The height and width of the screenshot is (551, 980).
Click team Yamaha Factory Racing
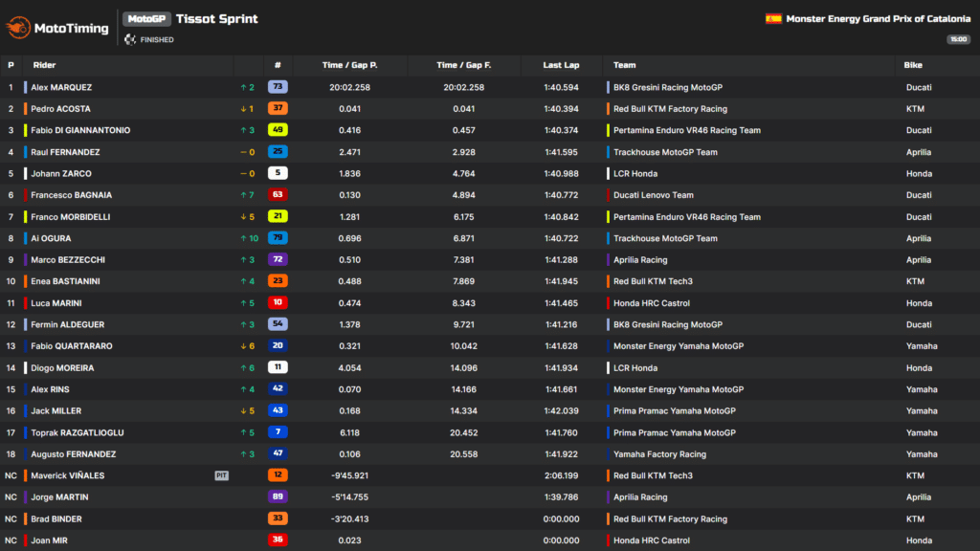[659, 454]
